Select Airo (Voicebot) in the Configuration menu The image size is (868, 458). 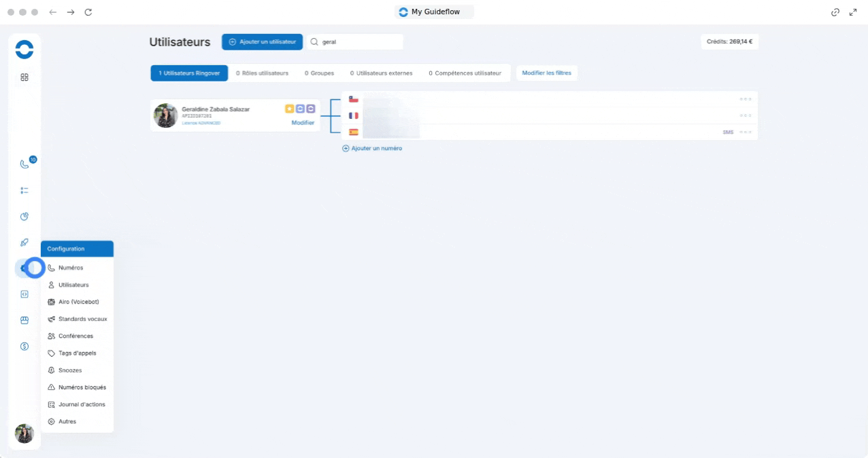point(77,302)
